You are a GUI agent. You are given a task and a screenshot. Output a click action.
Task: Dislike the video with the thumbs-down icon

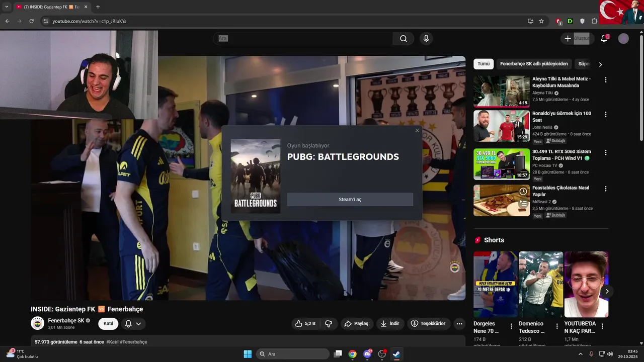click(329, 324)
